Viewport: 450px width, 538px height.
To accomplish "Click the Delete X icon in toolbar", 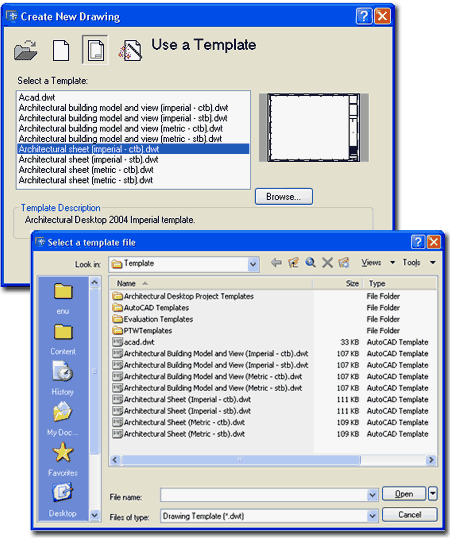I will (x=327, y=263).
